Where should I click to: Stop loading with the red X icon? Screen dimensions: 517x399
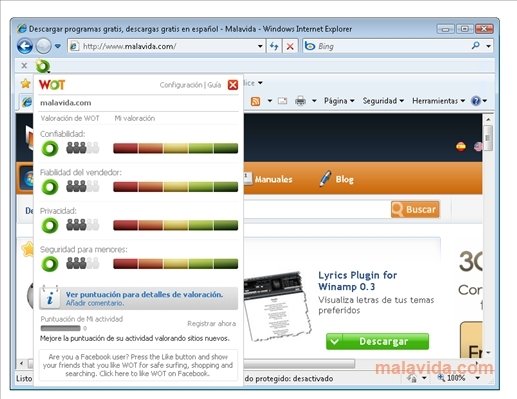290,46
